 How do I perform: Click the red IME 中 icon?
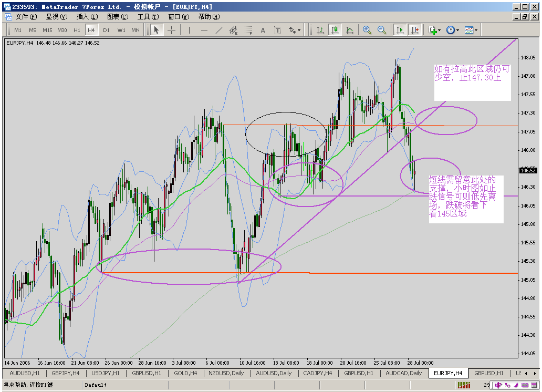tap(498, 385)
